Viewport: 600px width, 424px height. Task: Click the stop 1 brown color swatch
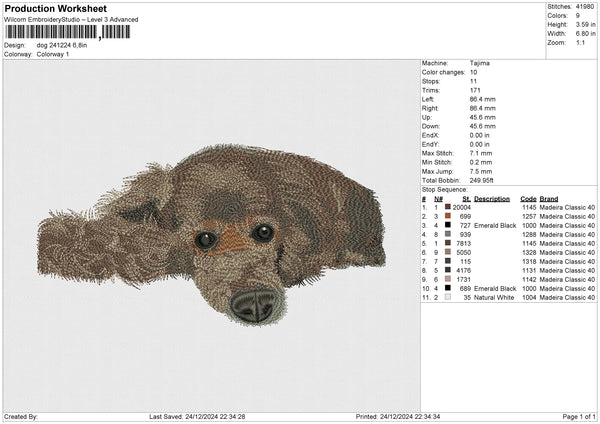447,207
